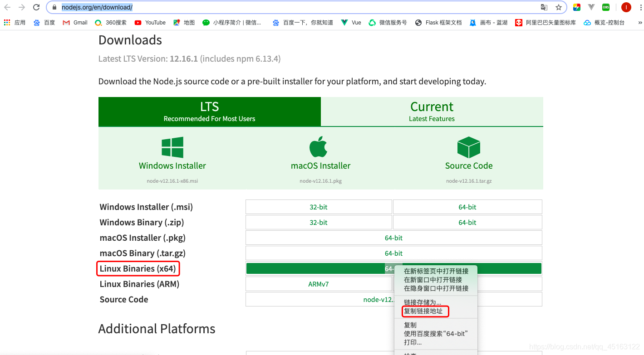Click the translate page icon in address bar
This screenshot has width=644, height=355.
544,7
